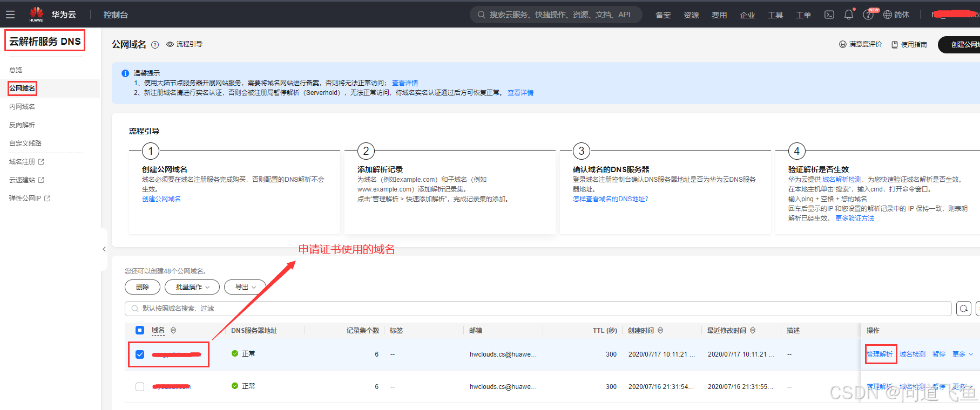Collapse the left sidebar arrow
The height and width of the screenshot is (410, 980).
click(x=104, y=249)
